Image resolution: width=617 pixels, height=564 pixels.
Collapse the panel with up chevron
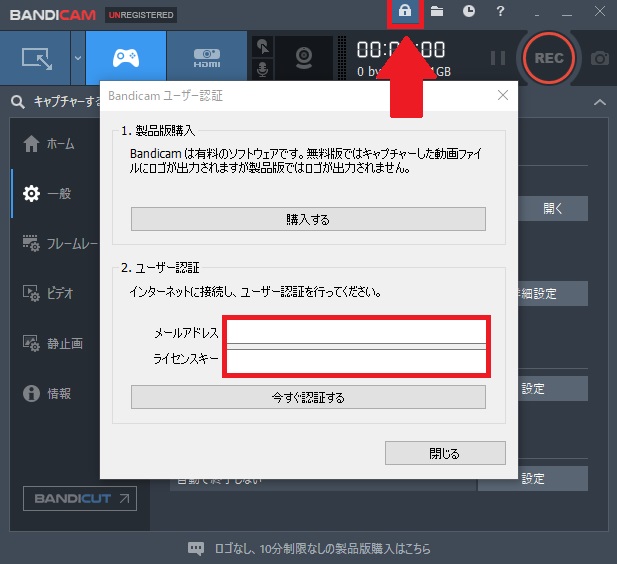[600, 102]
